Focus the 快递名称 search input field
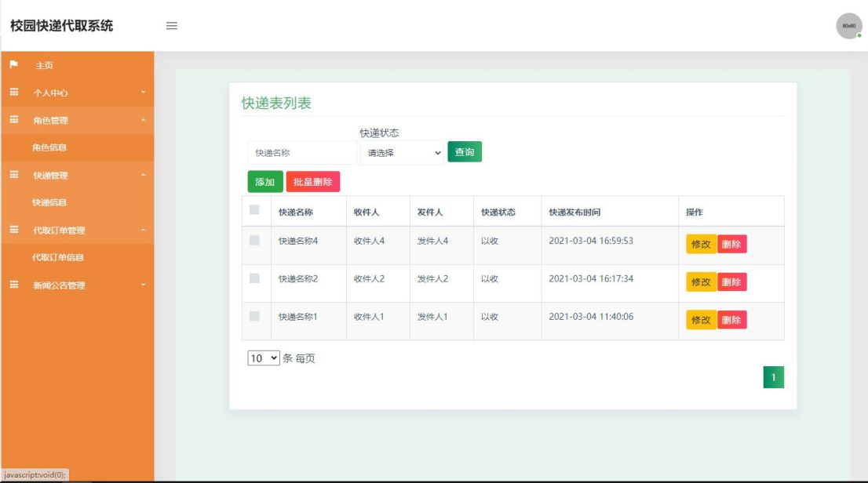The width and height of the screenshot is (868, 483). 301,153
